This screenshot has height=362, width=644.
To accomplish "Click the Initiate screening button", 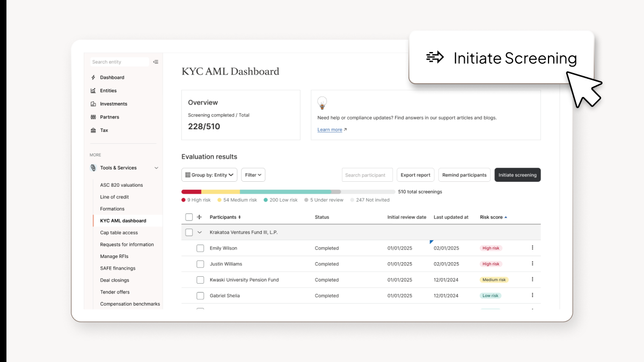I will (x=517, y=175).
